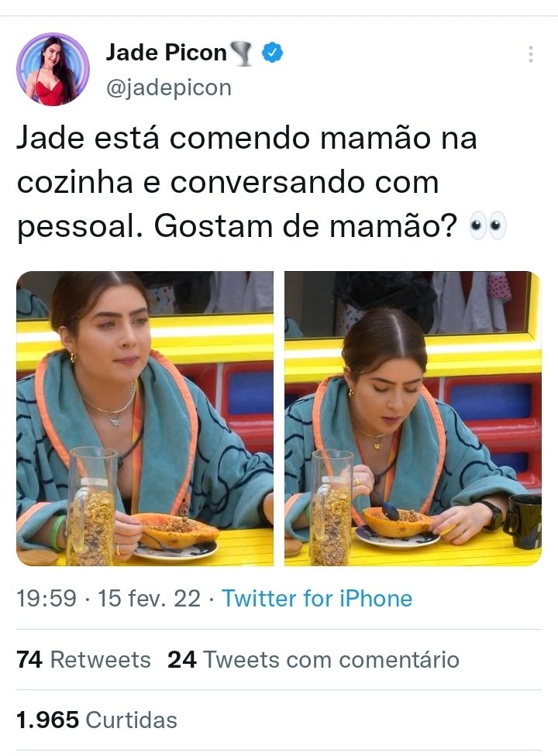Image resolution: width=558 pixels, height=756 pixels.
Task: Open the right photo of Jade looking down
Action: (x=413, y=418)
